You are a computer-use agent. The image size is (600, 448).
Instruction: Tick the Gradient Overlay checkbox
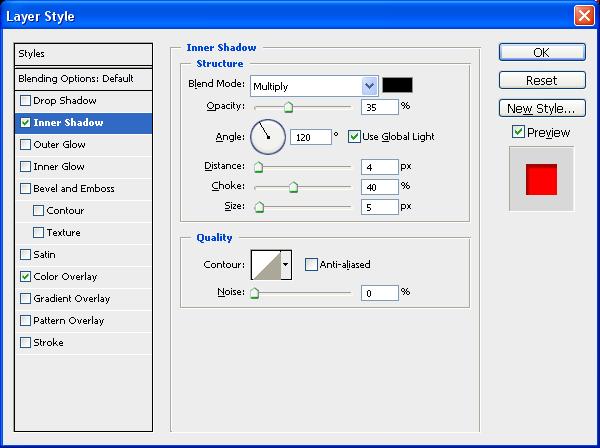pos(25,298)
